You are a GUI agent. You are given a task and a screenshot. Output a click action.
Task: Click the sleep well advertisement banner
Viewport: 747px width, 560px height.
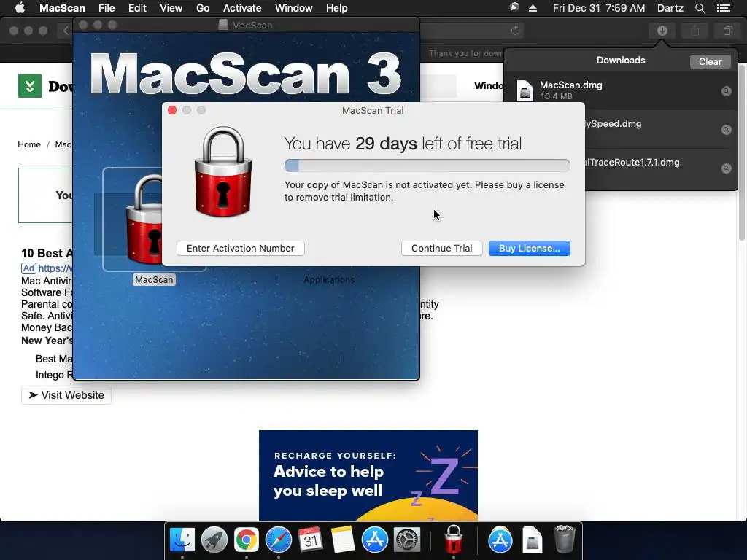click(x=368, y=475)
